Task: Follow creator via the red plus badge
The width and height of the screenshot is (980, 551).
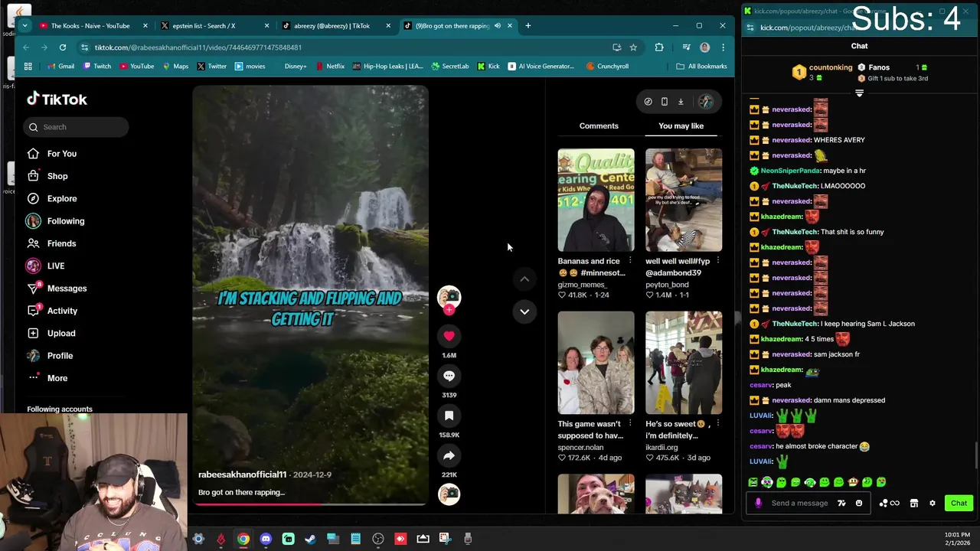Action: (x=449, y=310)
